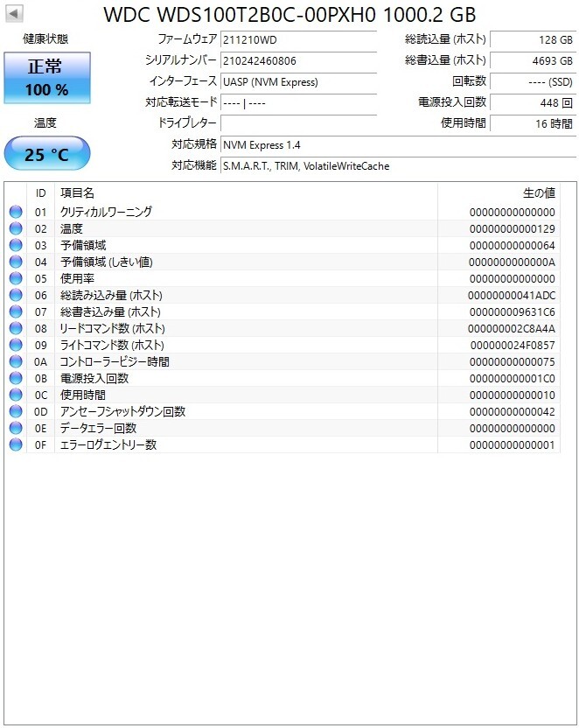This screenshot has height=728, width=579.
Task: Click the 対応機能 field S.M.A.R.T., TRIM
Action: click(x=399, y=165)
